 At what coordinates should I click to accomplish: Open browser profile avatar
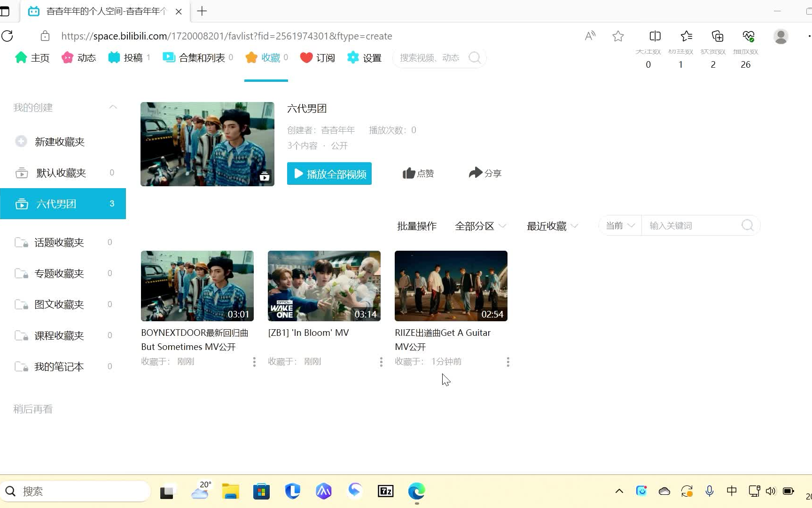click(781, 36)
